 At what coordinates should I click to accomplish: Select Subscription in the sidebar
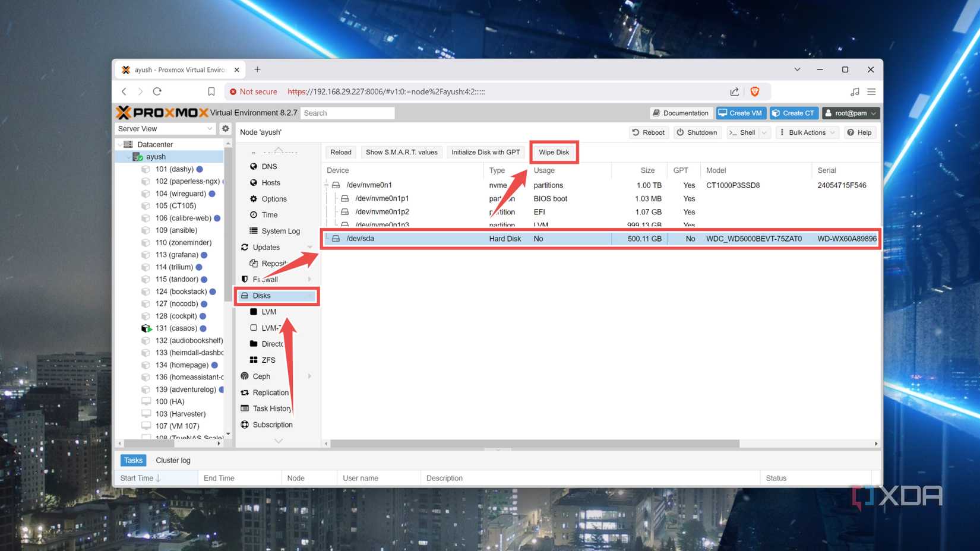273,425
